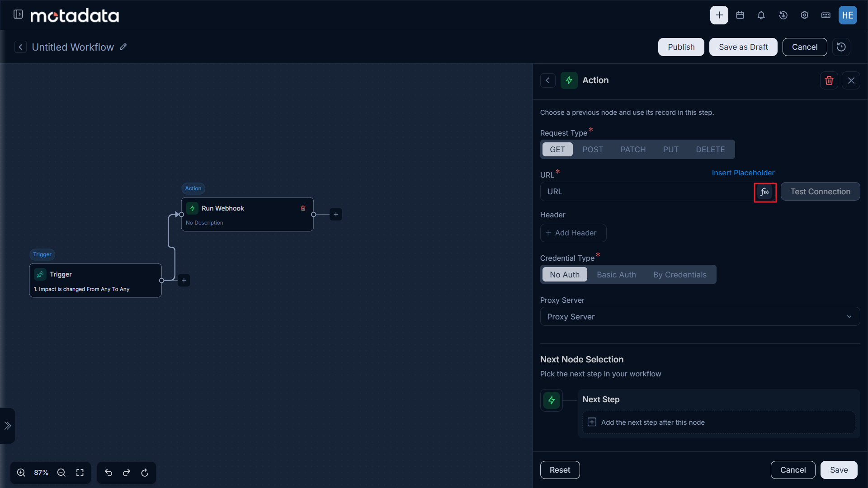Viewport: 868px width, 488px height.
Task: Choose No Auth credential type
Action: tap(565, 275)
